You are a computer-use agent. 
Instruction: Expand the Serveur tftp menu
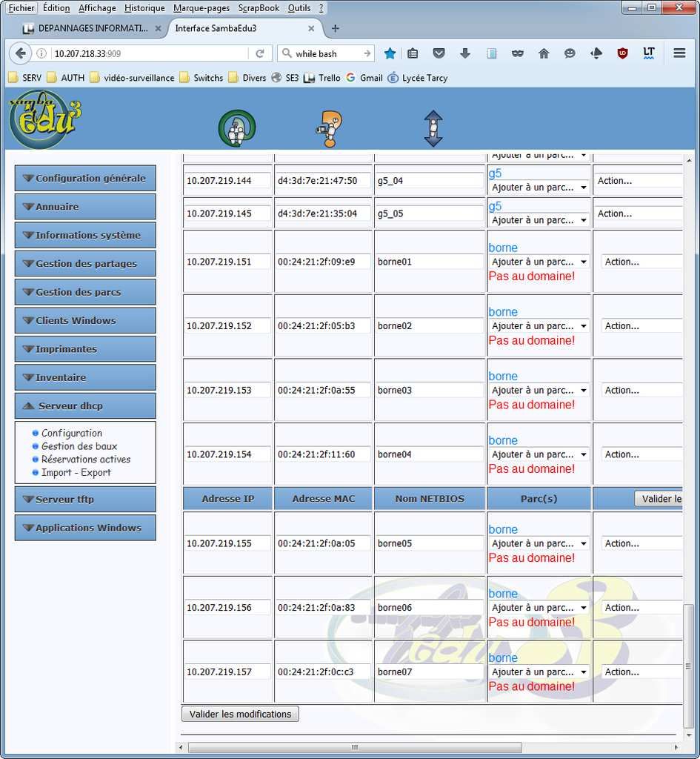tap(85, 499)
